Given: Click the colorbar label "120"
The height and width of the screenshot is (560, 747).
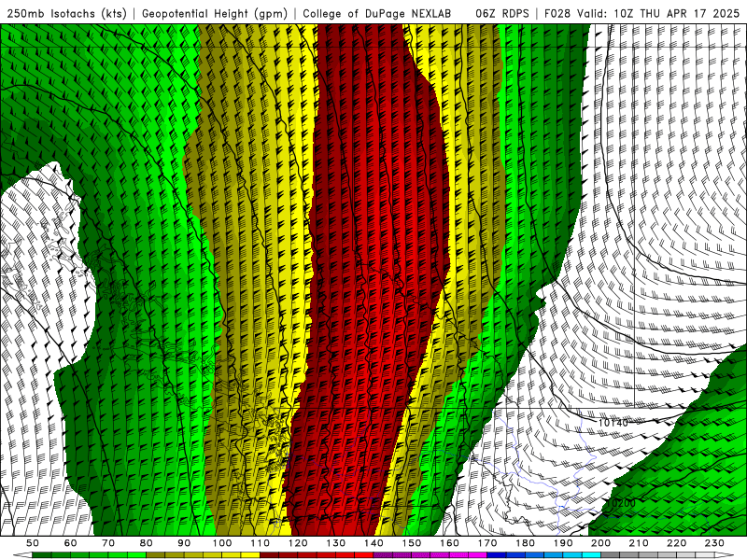Looking at the screenshot, I should click(x=298, y=543).
